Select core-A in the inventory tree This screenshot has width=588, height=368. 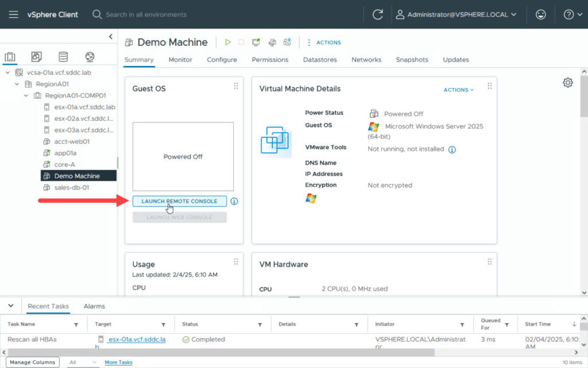64,164
